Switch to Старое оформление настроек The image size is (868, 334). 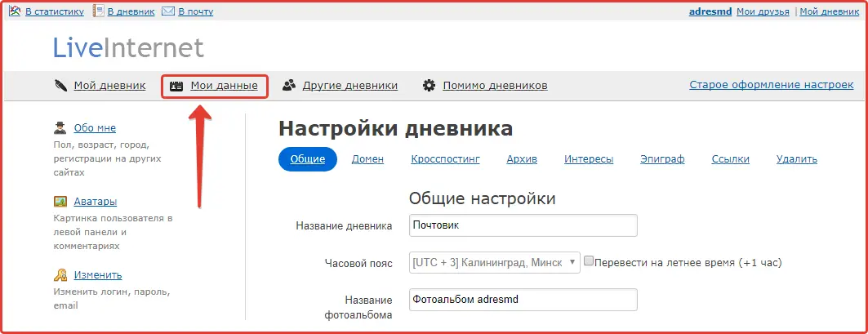(x=772, y=85)
